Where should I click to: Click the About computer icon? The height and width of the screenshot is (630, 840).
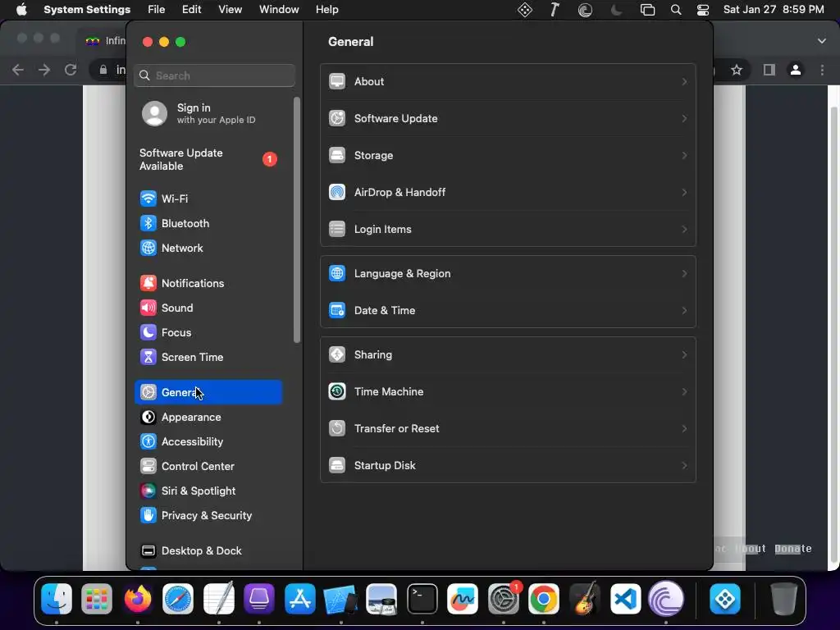click(337, 81)
